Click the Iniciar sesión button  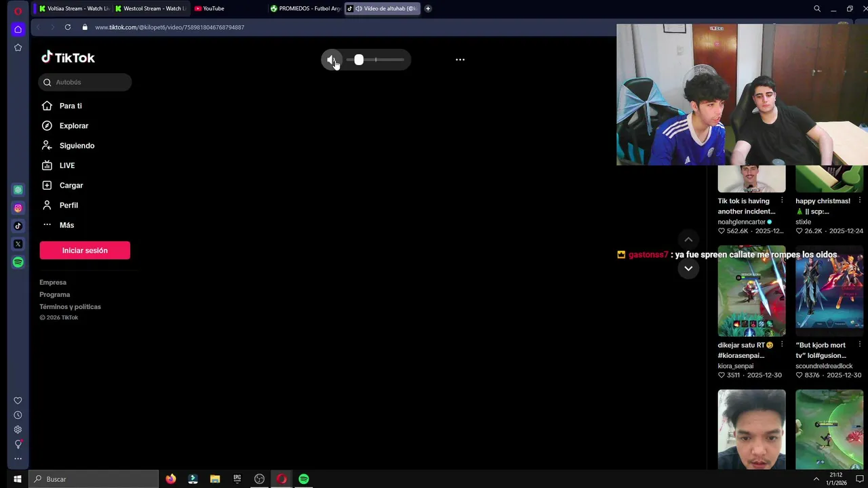85,250
